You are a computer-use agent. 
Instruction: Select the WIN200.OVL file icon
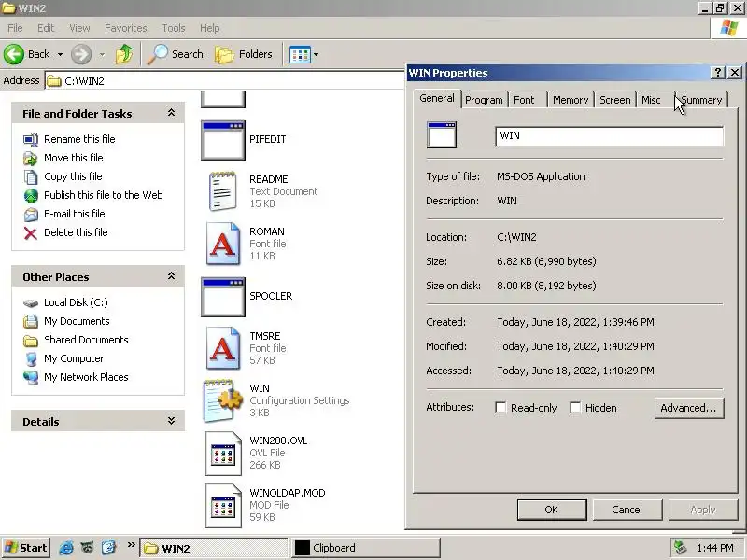pyautogui.click(x=223, y=454)
